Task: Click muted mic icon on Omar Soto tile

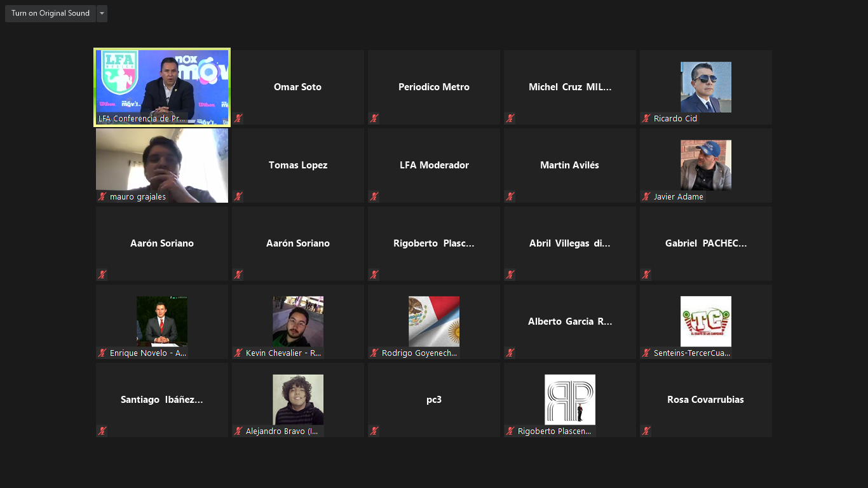Action: (x=238, y=118)
